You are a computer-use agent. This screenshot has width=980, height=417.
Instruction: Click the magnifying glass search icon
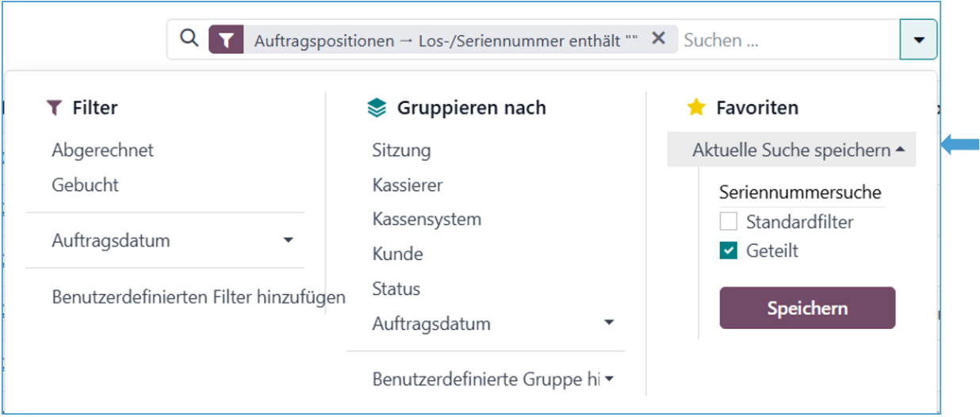(189, 39)
